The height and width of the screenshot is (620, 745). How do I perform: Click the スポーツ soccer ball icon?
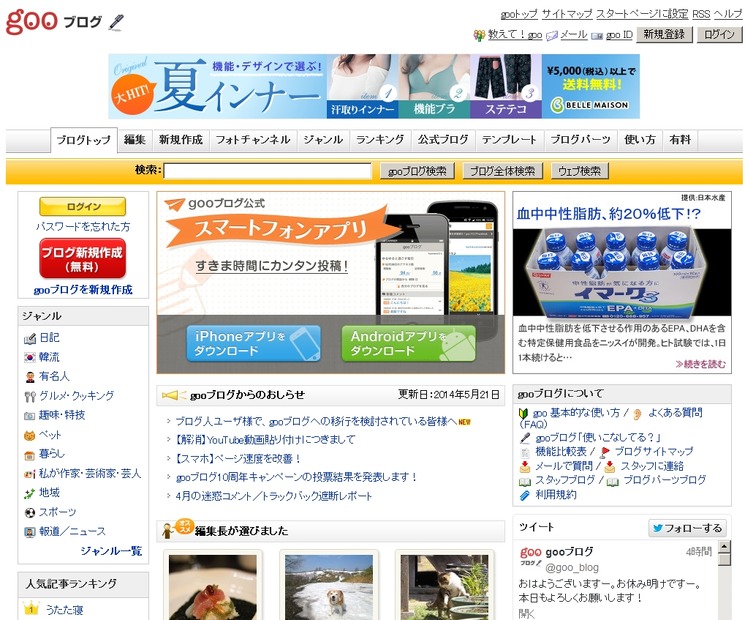pos(30,513)
